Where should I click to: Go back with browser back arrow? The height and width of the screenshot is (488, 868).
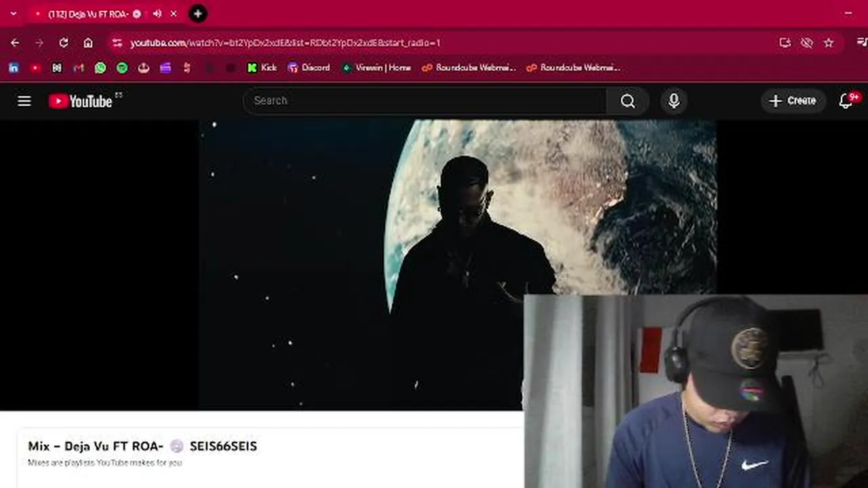click(15, 43)
